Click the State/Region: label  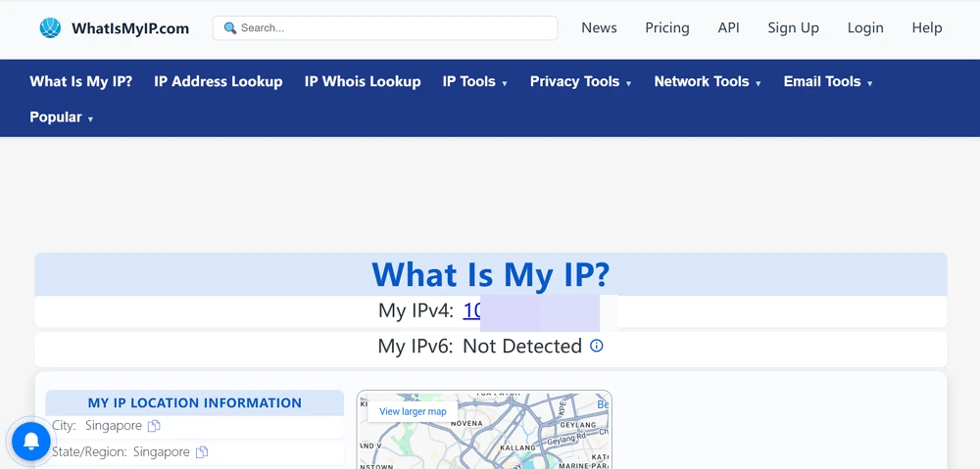(89, 452)
